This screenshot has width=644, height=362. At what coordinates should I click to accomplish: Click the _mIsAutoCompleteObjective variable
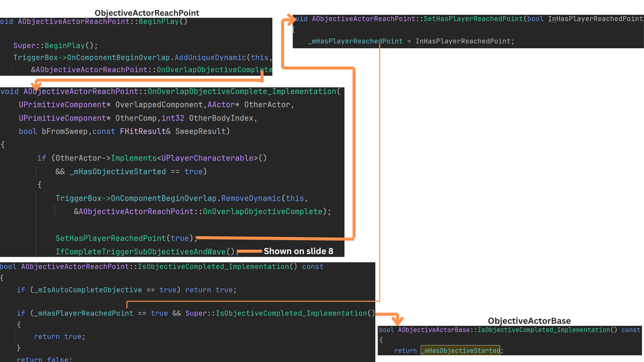pos(88,290)
